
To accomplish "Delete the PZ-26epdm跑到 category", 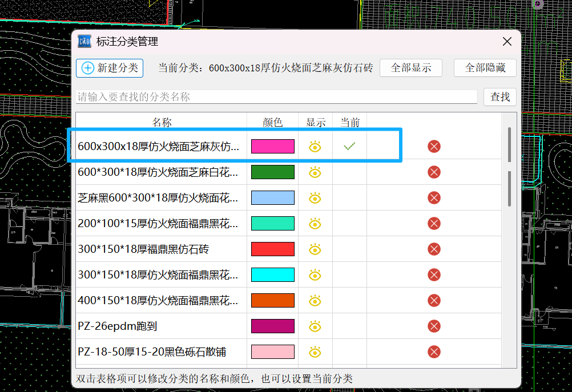I will point(434,326).
